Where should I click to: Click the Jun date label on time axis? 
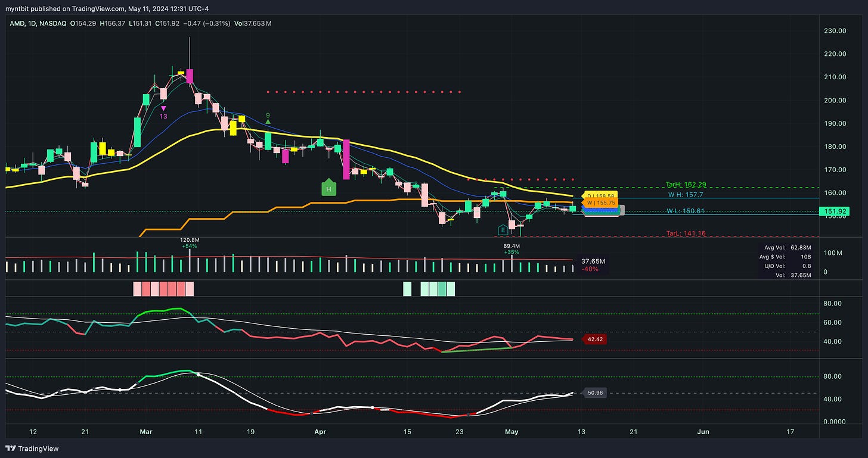click(703, 431)
